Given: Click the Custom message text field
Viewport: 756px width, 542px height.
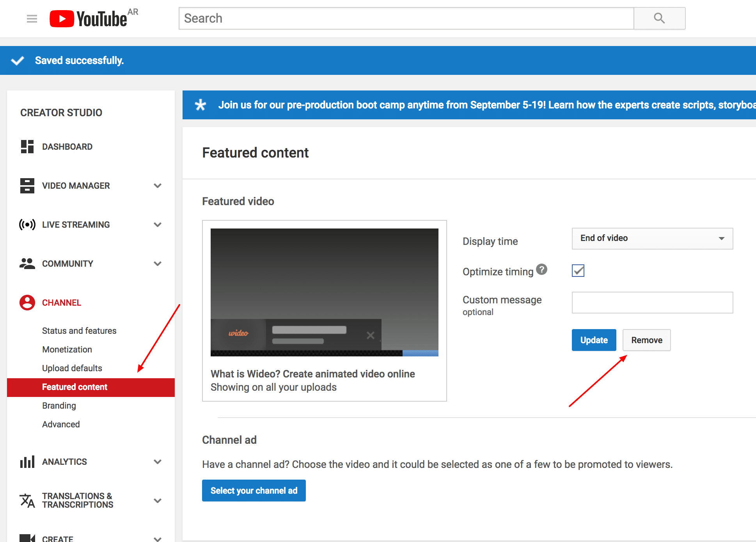Looking at the screenshot, I should (652, 303).
